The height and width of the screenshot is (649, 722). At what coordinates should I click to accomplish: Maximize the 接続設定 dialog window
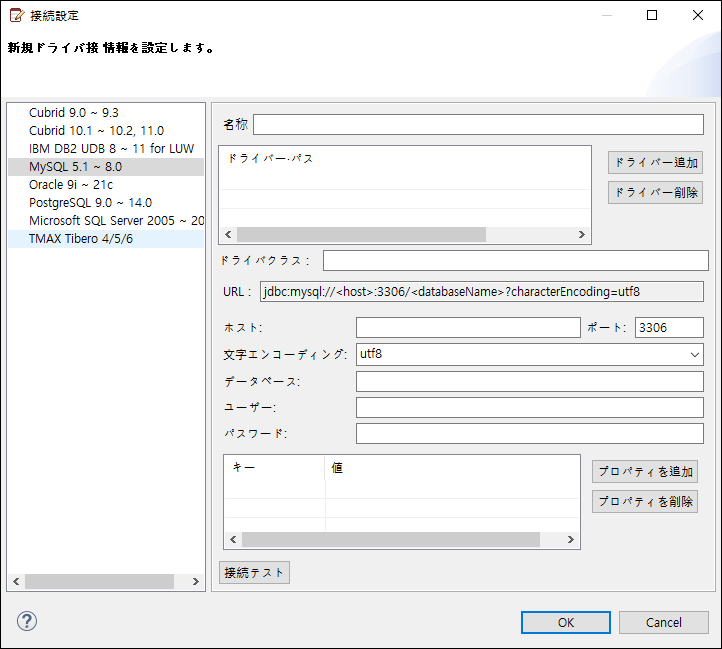click(x=652, y=15)
